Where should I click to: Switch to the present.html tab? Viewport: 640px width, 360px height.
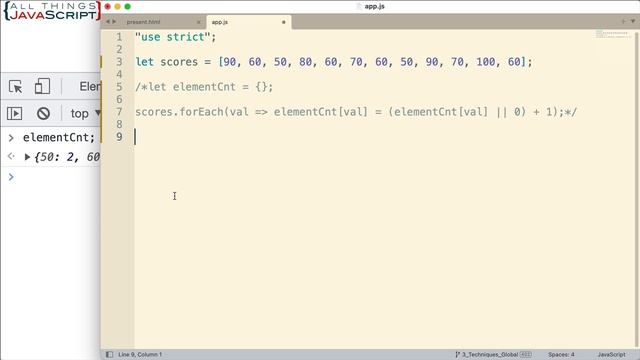143,22
